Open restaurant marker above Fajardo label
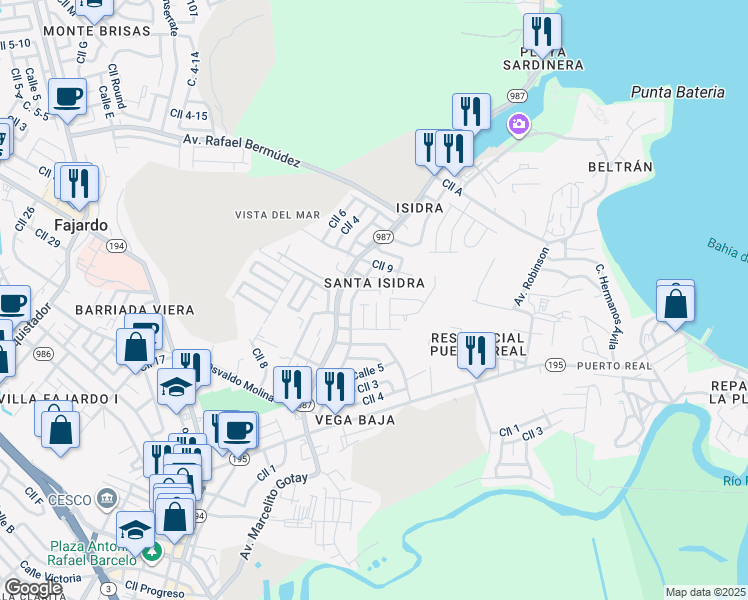The height and width of the screenshot is (600, 748). (x=77, y=183)
